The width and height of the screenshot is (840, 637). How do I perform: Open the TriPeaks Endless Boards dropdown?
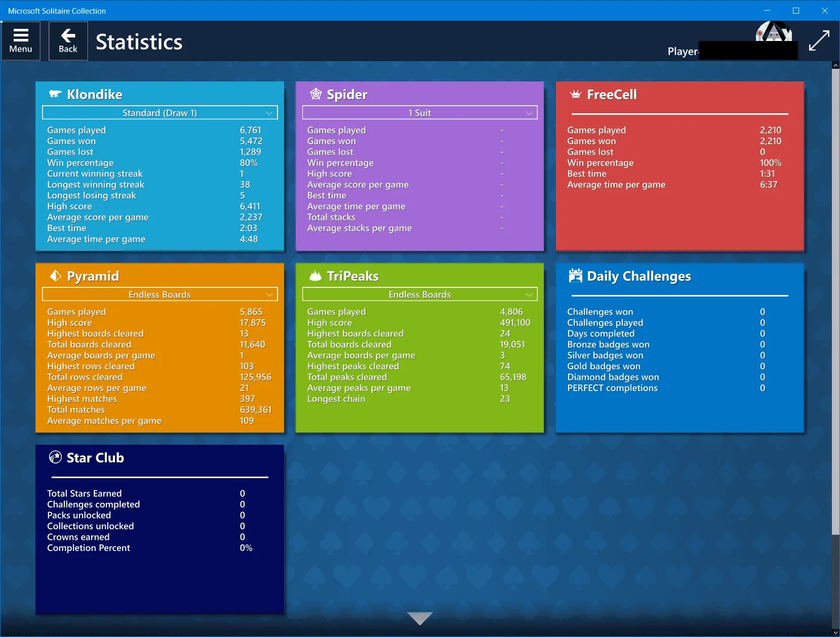pos(420,294)
